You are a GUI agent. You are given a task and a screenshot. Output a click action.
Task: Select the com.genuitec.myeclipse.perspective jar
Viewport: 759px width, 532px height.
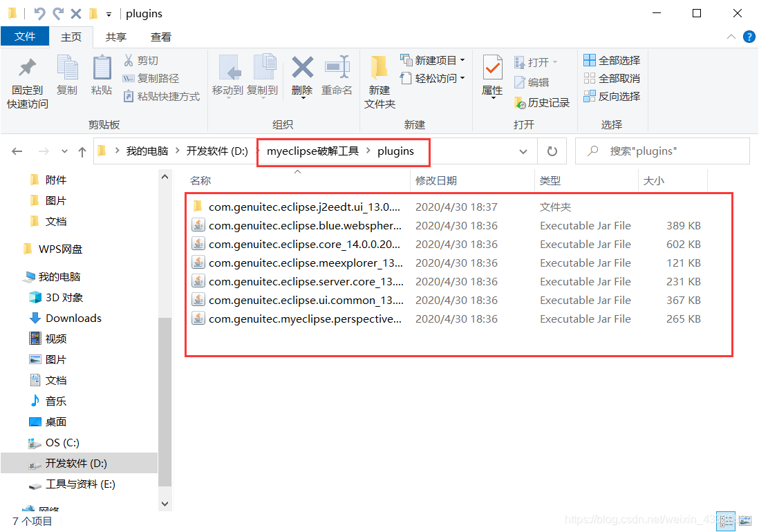pyautogui.click(x=305, y=319)
